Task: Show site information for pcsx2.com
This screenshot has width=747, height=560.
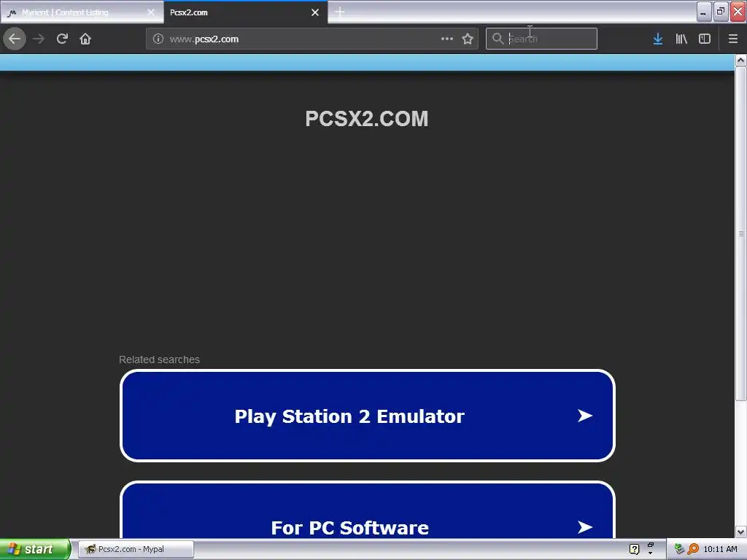Action: point(158,39)
